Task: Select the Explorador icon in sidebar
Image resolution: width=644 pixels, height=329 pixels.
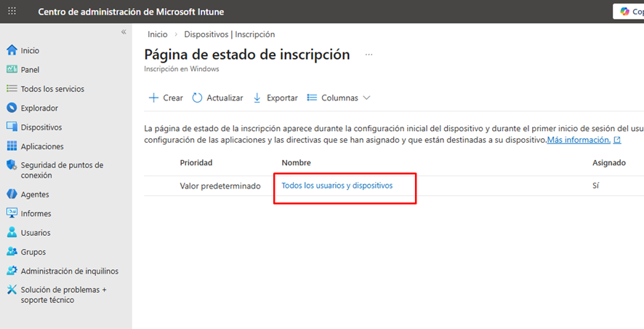Action: pos(12,108)
